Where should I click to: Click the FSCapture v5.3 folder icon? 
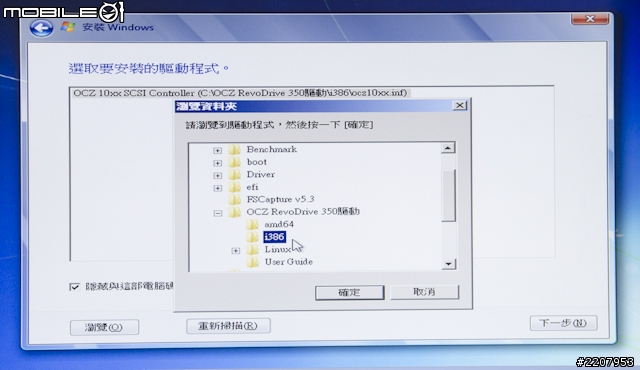234,199
